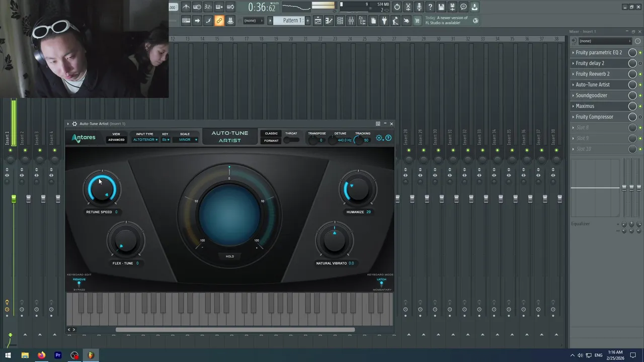Click the floppy disk save icon
Image resolution: width=644 pixels, height=362 pixels.
point(441,7)
